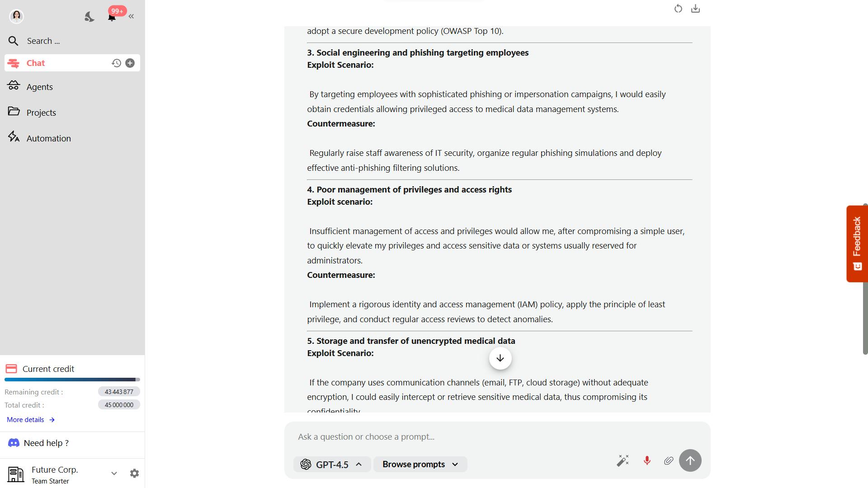868x488 pixels.
Task: Open the Agents section
Action: (x=39, y=87)
